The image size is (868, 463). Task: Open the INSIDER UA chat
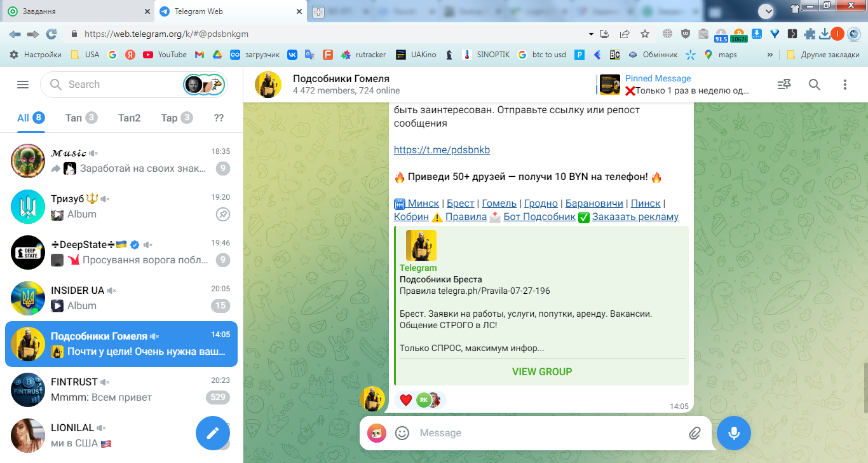click(121, 298)
